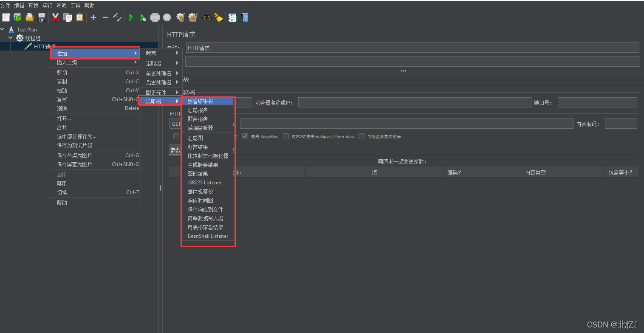Open the 前置处理器 submenu
The image size is (644, 333).
click(161, 73)
